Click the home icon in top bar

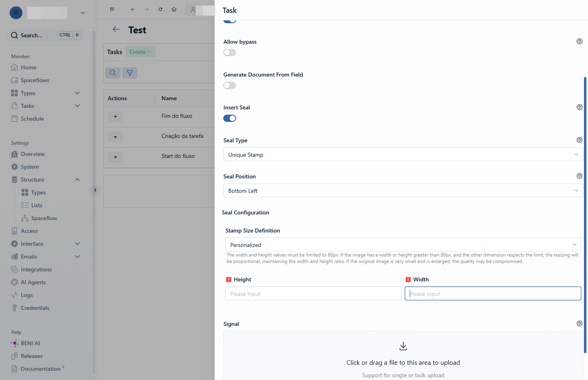click(174, 9)
